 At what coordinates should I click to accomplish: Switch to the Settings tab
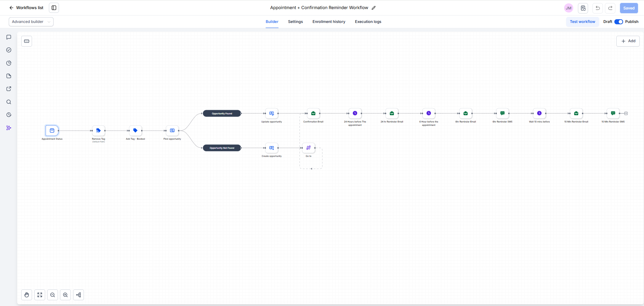[x=295, y=22]
